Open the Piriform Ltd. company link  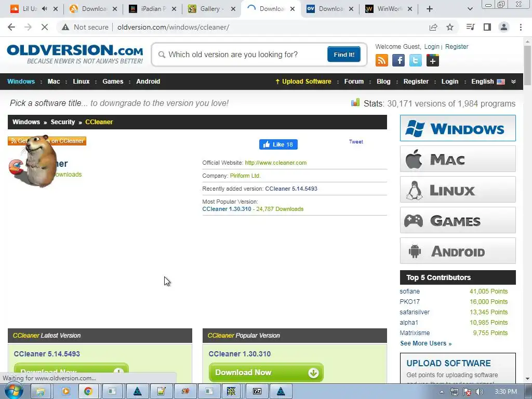point(245,176)
